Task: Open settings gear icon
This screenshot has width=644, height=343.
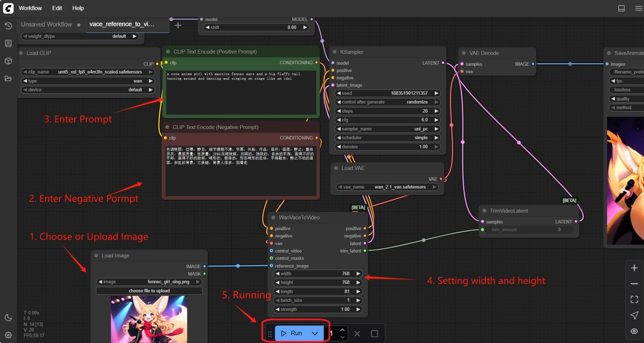Action: coord(8,335)
